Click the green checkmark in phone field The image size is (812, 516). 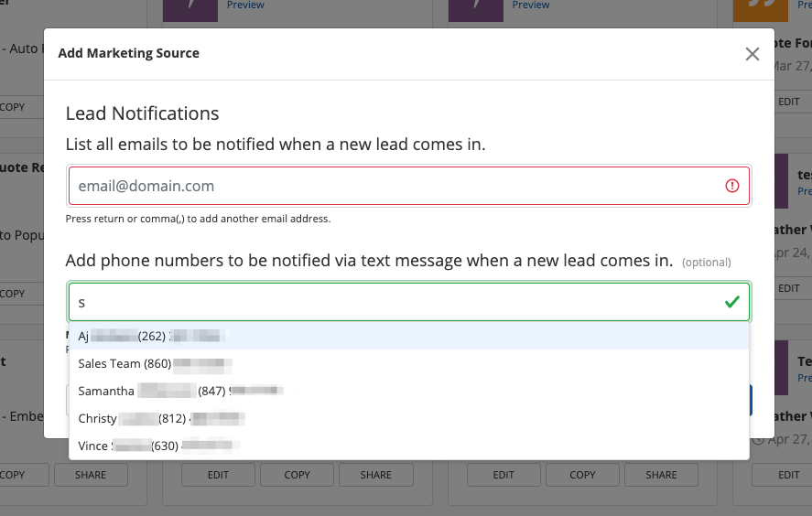(x=731, y=302)
